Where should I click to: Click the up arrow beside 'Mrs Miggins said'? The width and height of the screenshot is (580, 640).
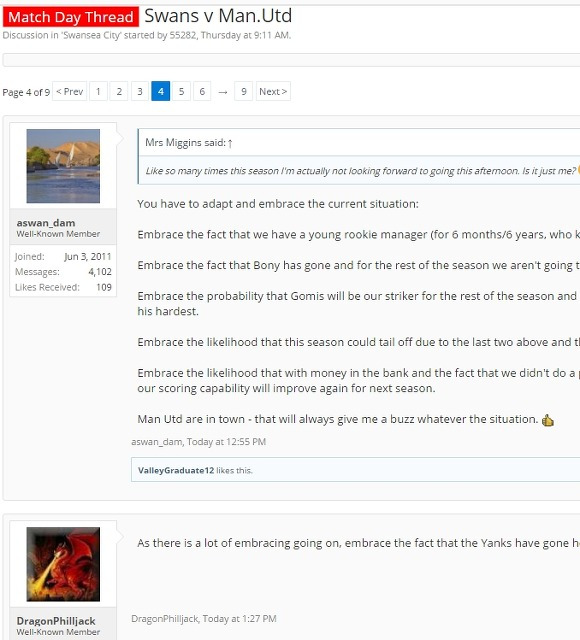coord(230,143)
